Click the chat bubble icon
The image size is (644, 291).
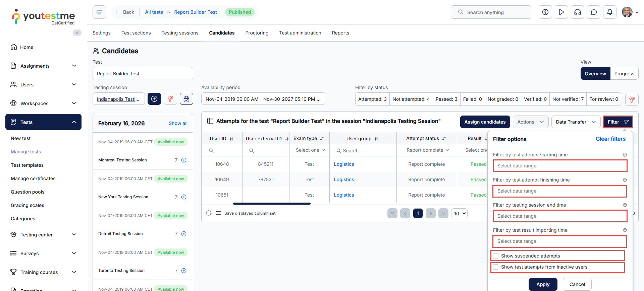[593, 12]
